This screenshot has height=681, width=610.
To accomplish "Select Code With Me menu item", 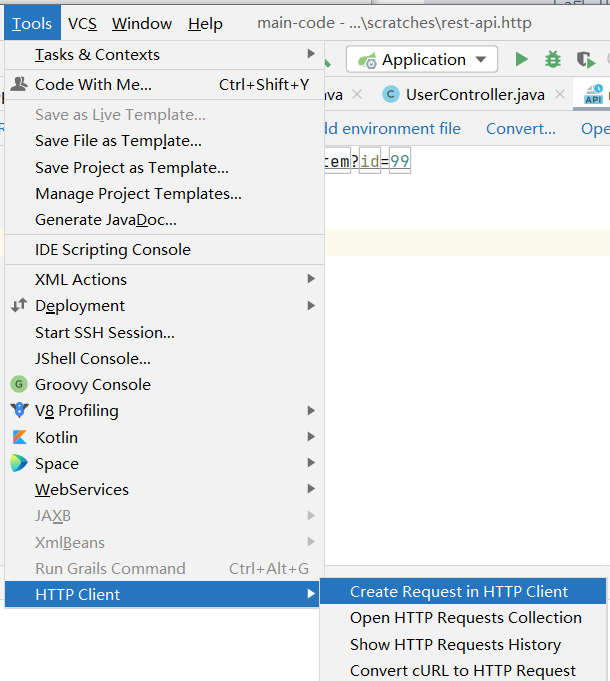I will [165, 84].
